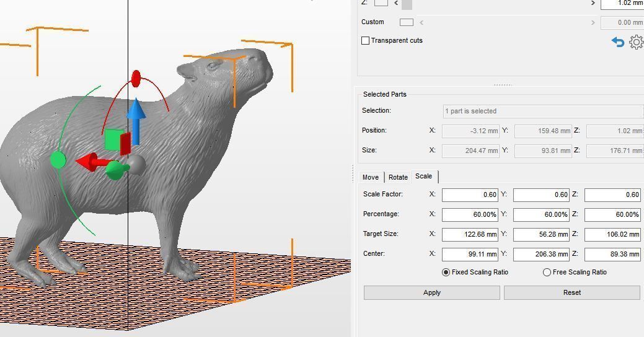This screenshot has width=644, height=337.
Task: Step Z cut left with the arrow
Action: coord(396,3)
